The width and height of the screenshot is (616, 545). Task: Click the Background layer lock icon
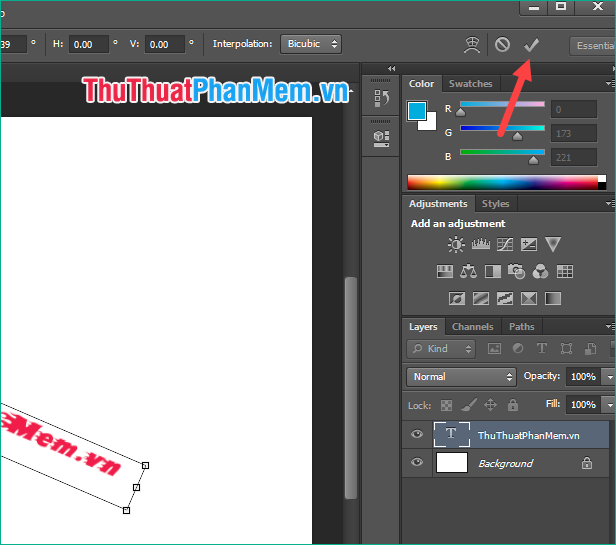pos(587,463)
